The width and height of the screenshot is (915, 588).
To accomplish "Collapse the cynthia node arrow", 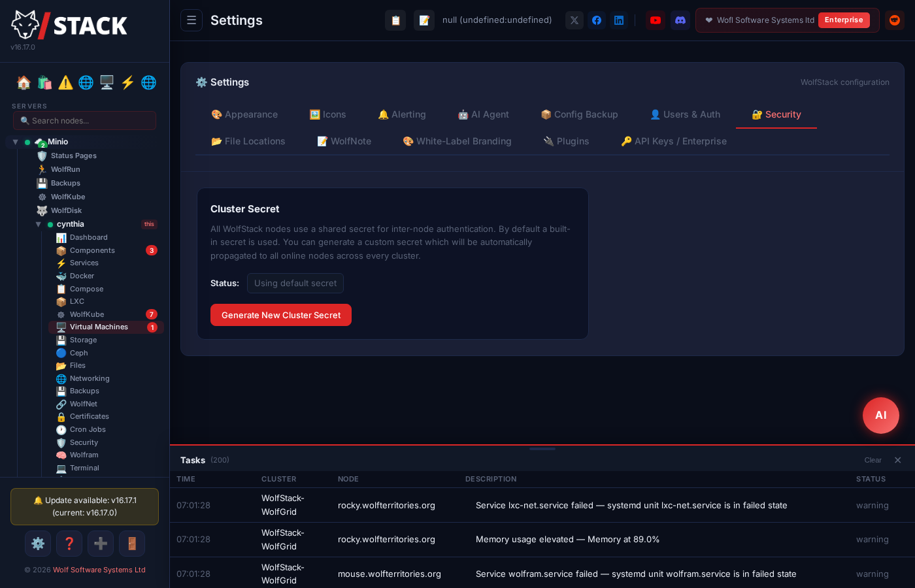I will click(39, 224).
